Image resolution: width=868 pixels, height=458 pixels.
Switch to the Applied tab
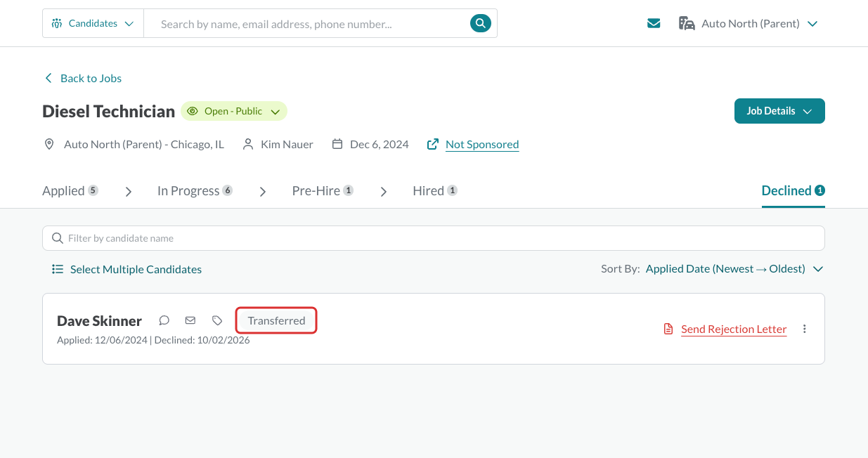click(x=70, y=190)
